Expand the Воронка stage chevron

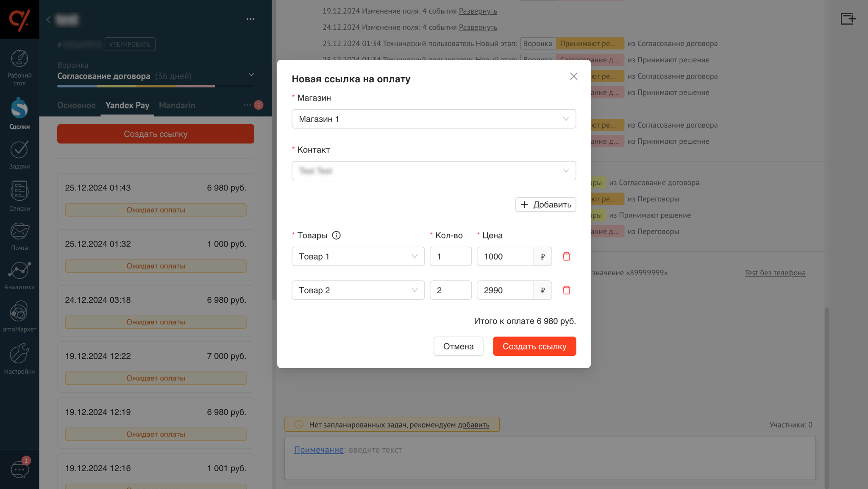(251, 75)
